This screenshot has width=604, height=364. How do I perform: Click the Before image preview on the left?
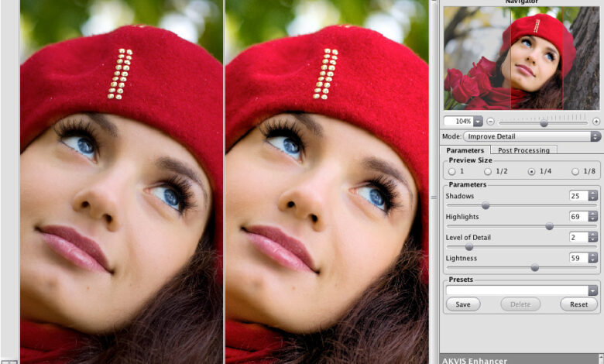[x=122, y=182]
